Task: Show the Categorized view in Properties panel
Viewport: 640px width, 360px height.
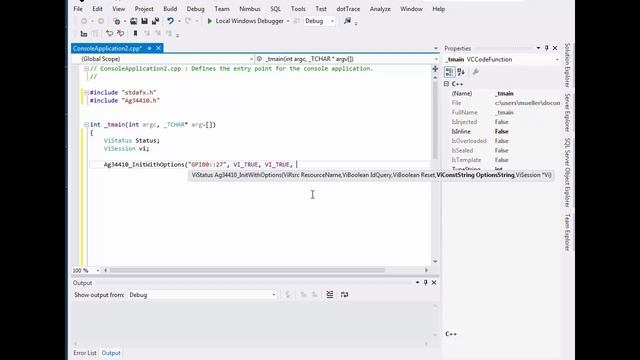Action: [449, 72]
